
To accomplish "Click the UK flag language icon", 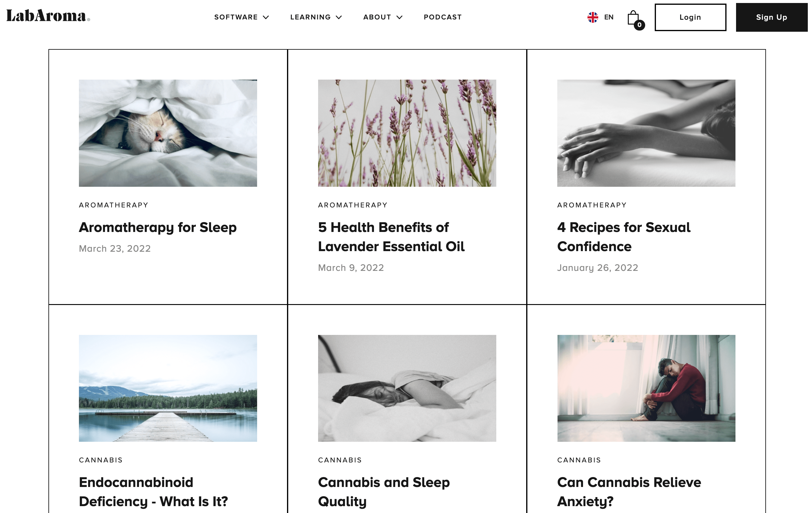I will pos(593,17).
